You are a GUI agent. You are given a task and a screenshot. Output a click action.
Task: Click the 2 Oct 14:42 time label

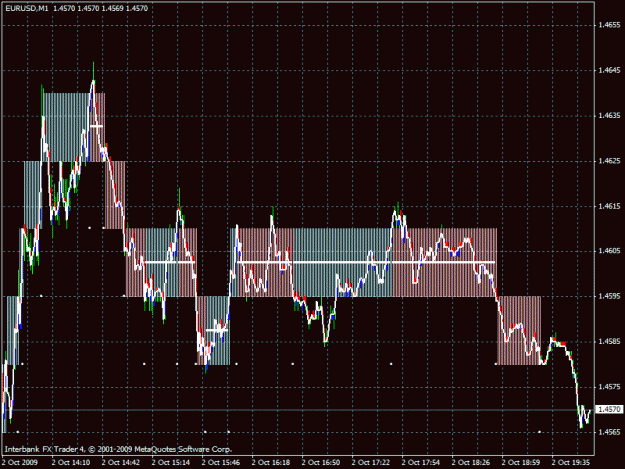tap(121, 463)
